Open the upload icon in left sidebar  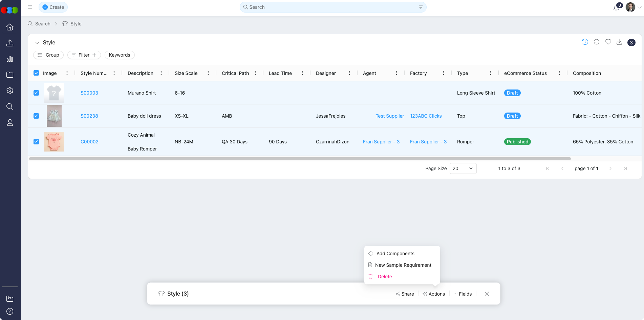[10, 43]
